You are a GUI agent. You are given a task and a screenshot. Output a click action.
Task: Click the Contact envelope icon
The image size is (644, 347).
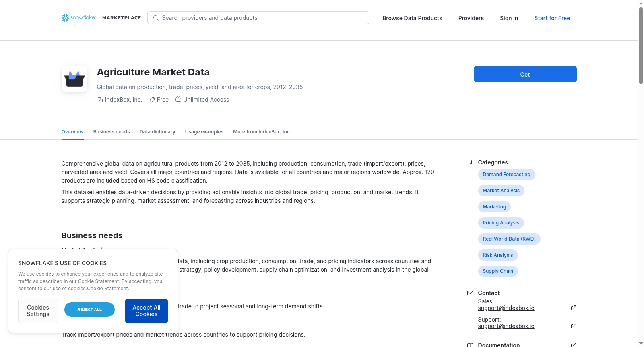click(470, 293)
